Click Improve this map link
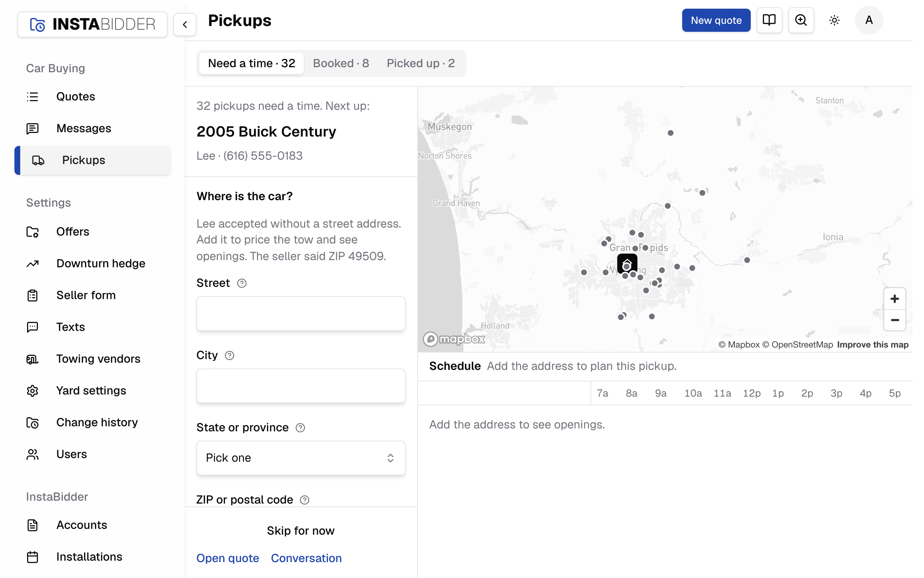Screen dimensions: 924x578 873,345
